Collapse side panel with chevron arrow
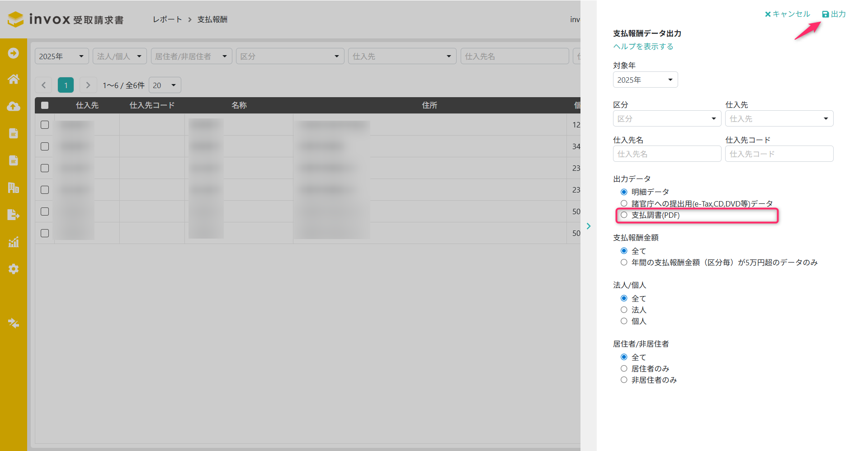The image size is (868, 451). 588,226
